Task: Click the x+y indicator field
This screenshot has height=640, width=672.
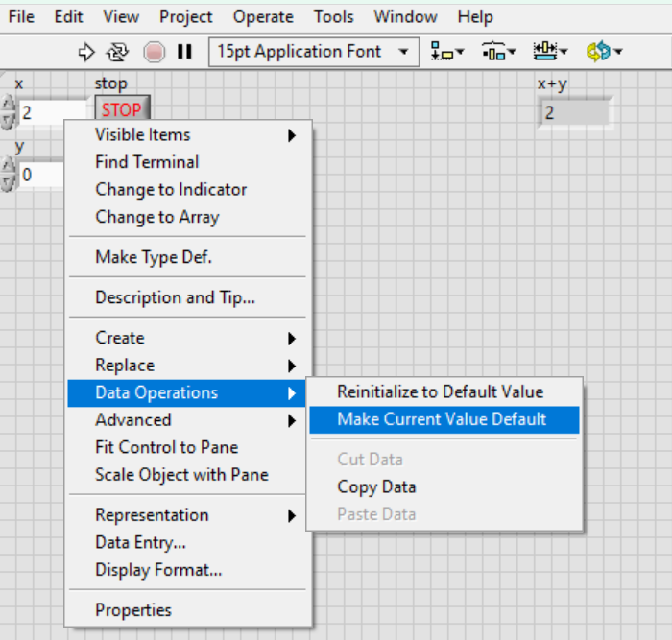Action: (574, 112)
